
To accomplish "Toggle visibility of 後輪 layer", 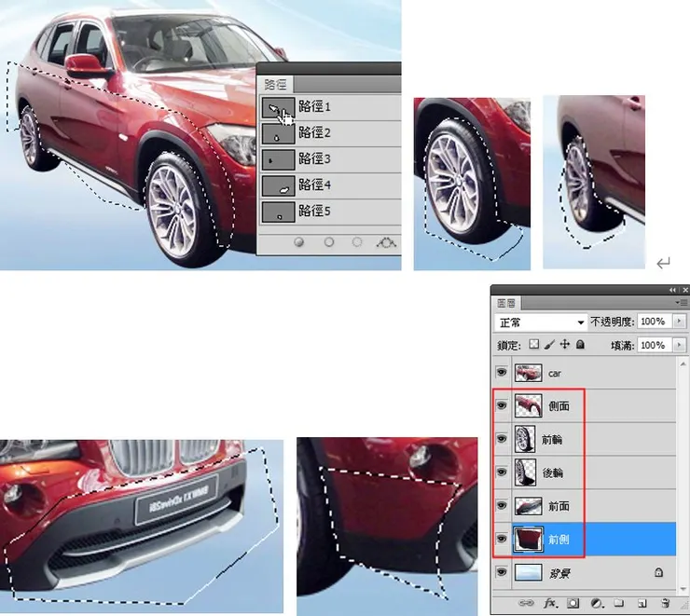I will 502,472.
